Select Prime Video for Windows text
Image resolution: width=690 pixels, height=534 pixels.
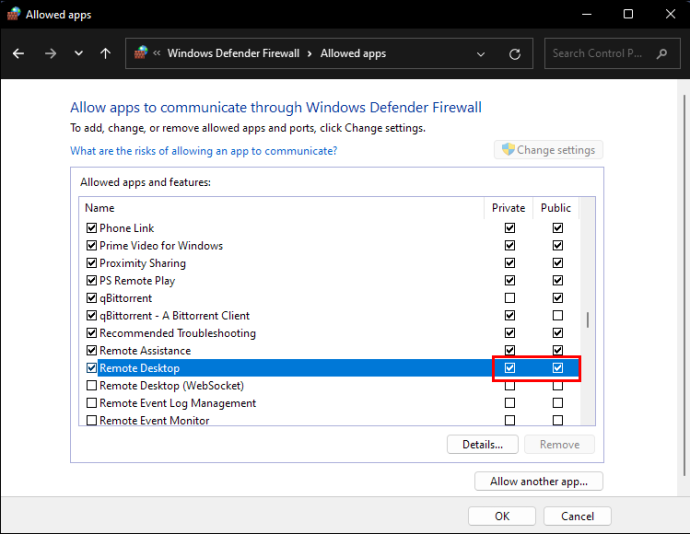161,246
